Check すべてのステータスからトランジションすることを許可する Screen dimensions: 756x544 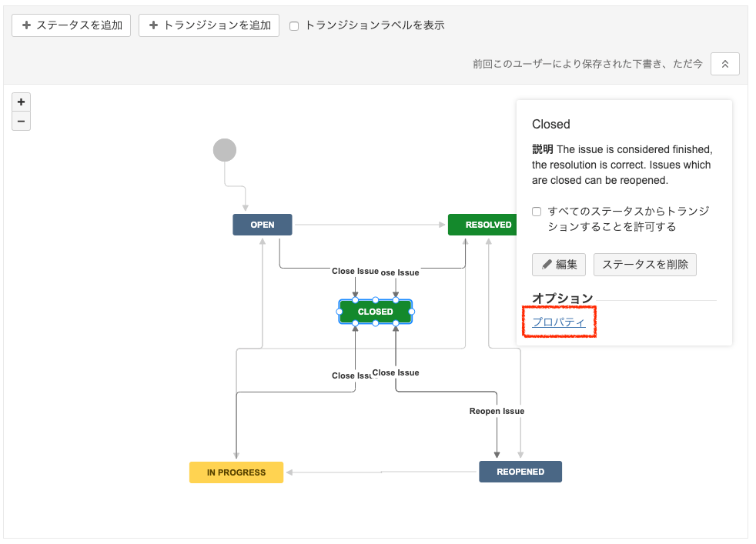(x=535, y=212)
